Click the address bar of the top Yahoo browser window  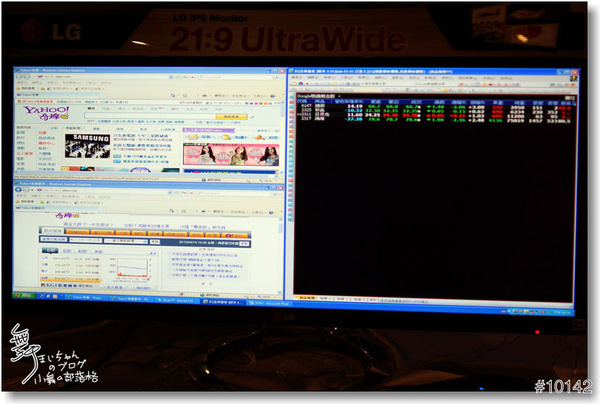[105, 77]
